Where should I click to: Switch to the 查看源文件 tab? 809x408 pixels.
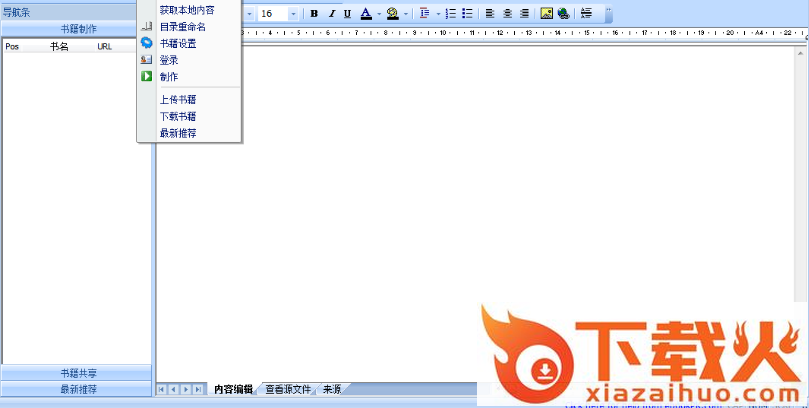(288, 388)
